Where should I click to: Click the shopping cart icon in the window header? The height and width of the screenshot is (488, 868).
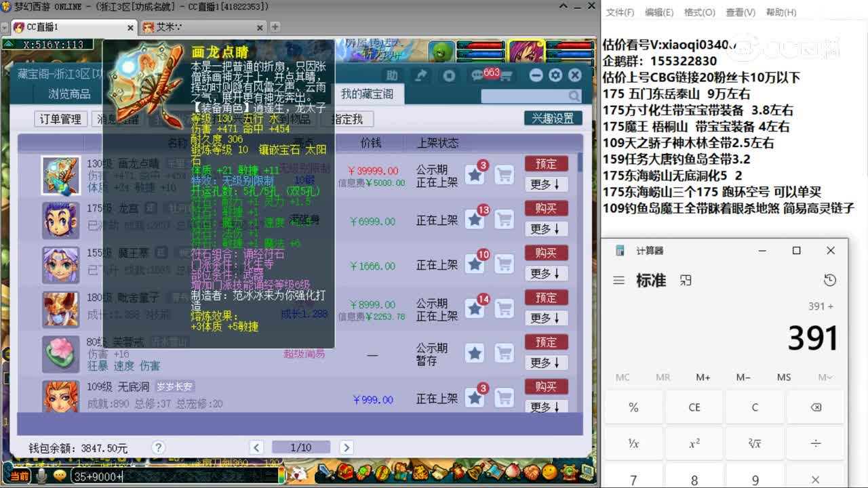tap(507, 75)
